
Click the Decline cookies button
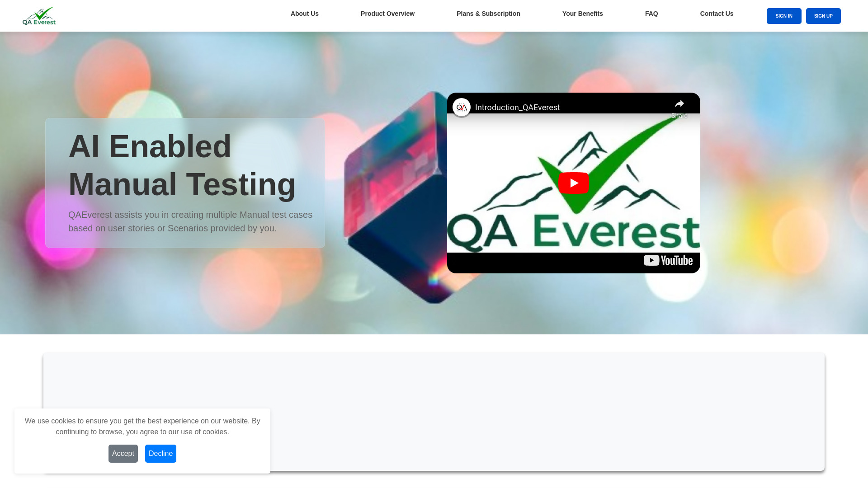click(x=160, y=454)
